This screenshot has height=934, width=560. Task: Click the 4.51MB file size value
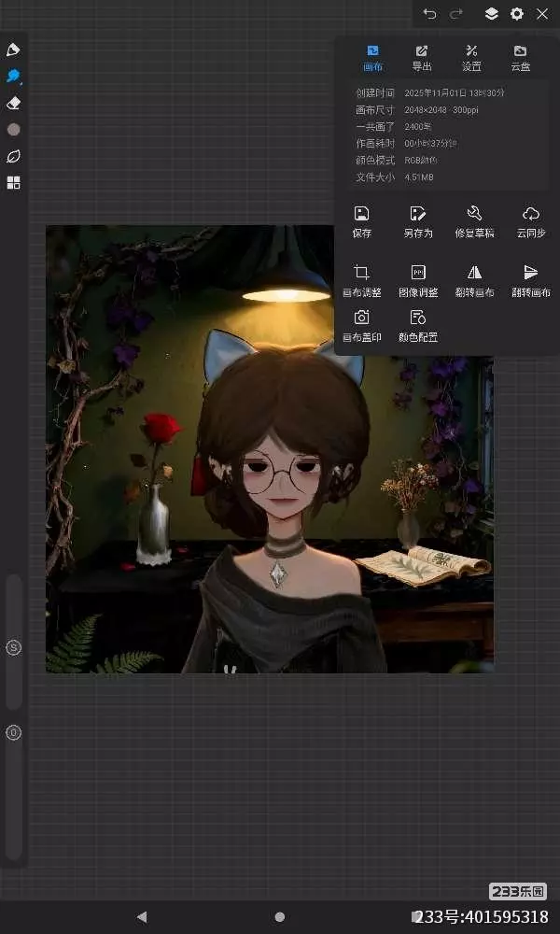(x=419, y=177)
